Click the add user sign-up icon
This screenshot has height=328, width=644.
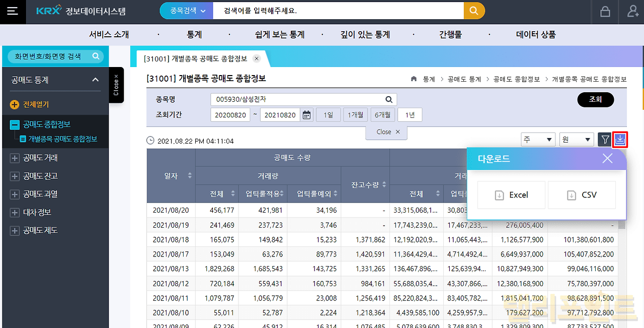(632, 12)
